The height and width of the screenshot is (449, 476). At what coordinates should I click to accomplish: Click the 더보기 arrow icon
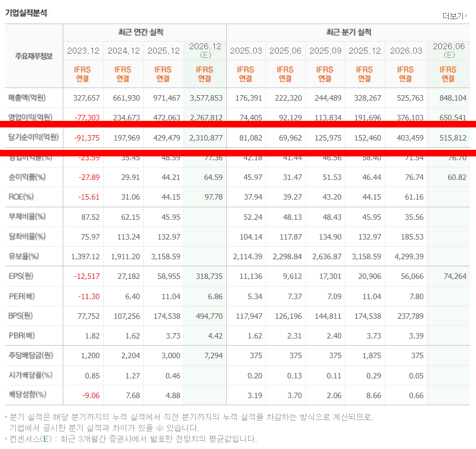[x=466, y=16]
